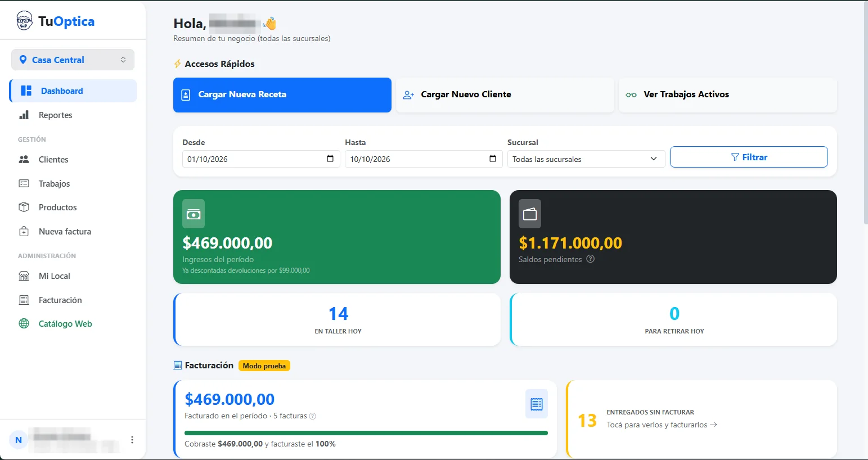The height and width of the screenshot is (460, 868).
Task: Click the Productos box icon
Action: (x=24, y=207)
